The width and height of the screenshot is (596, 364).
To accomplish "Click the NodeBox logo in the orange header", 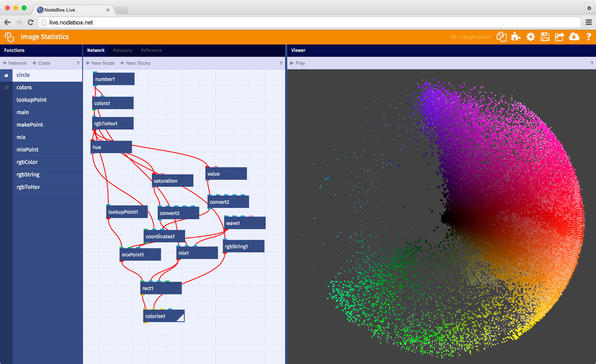I will (10, 37).
